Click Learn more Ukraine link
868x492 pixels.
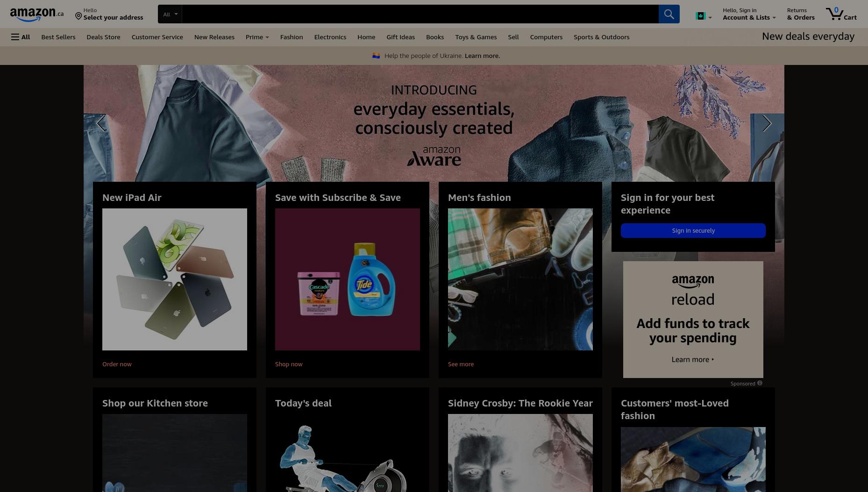click(482, 56)
